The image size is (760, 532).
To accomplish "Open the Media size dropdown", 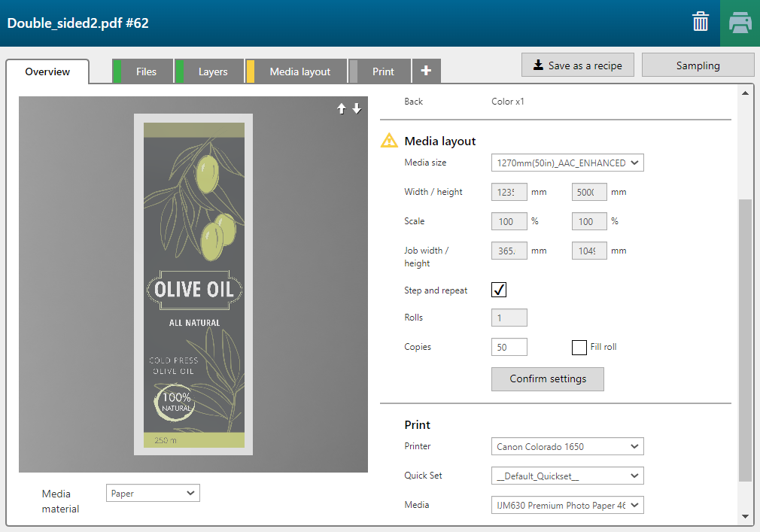I will point(567,163).
